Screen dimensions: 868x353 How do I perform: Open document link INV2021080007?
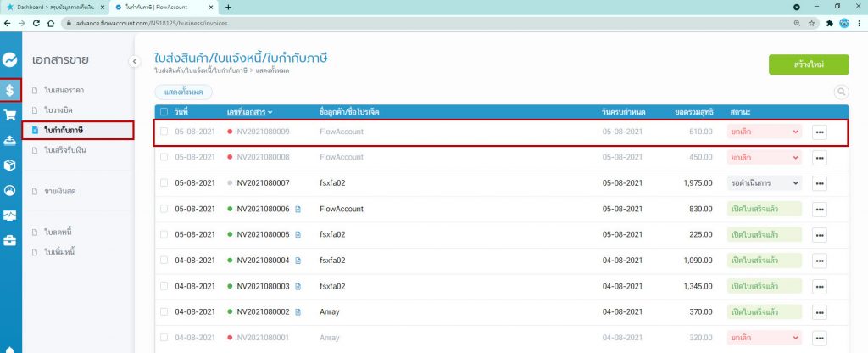point(262,183)
